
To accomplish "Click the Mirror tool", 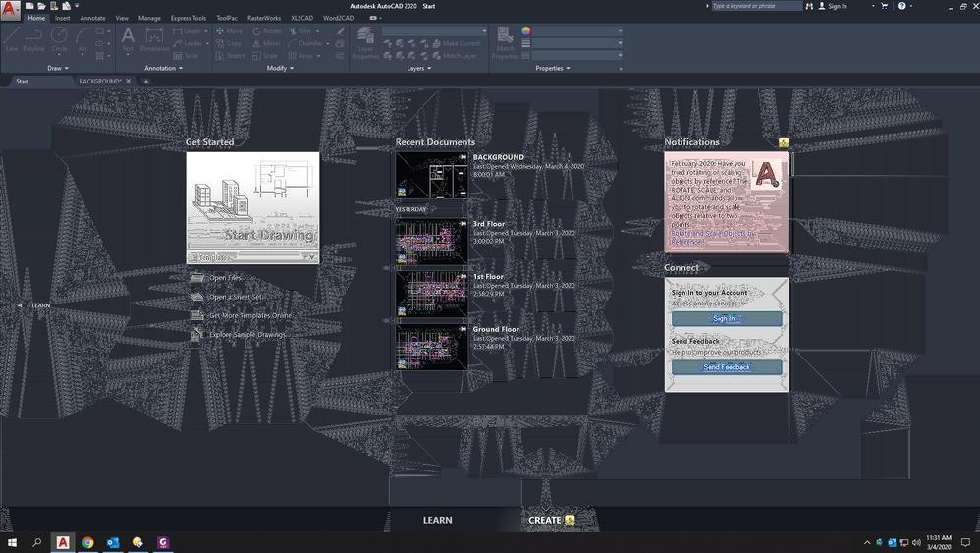I will click(267, 44).
